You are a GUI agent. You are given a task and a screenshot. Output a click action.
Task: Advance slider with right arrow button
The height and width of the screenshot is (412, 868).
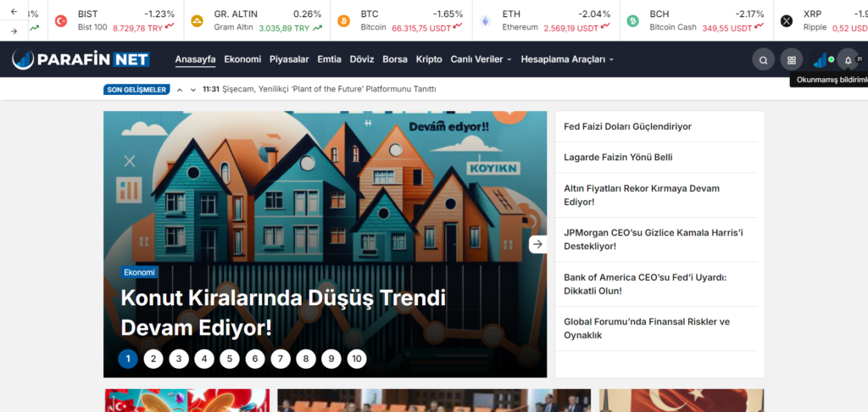(x=537, y=244)
